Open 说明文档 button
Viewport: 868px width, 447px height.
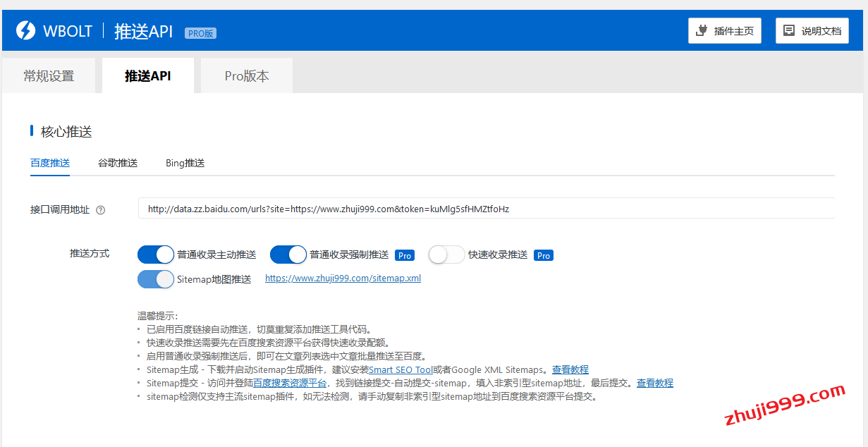tap(812, 31)
